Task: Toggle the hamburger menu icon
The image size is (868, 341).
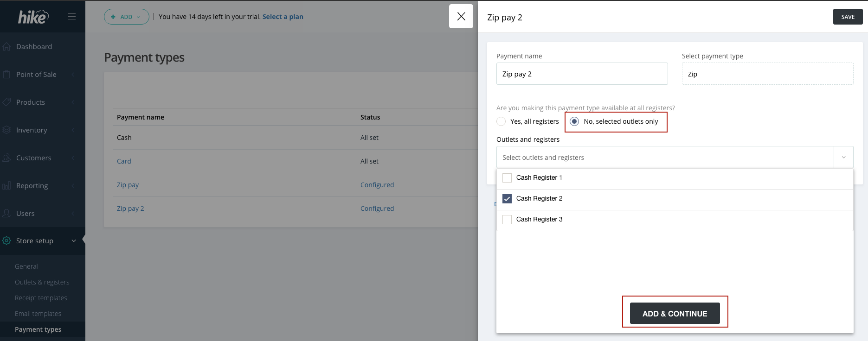Action: 71,17
